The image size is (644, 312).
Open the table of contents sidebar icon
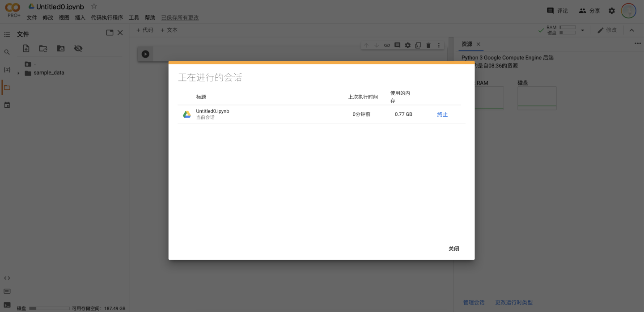click(7, 34)
